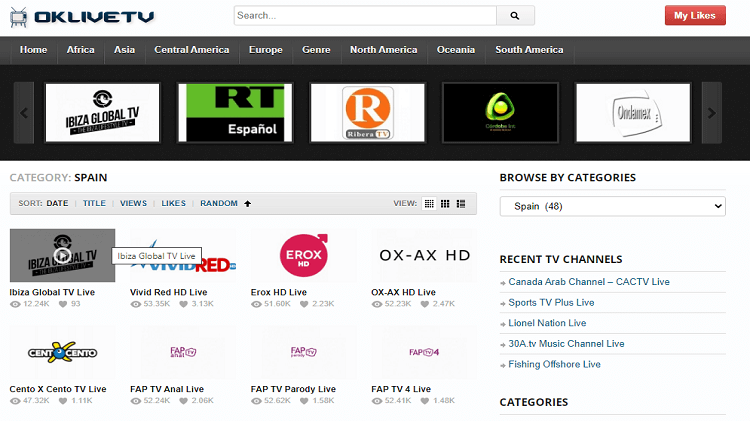
Task: Click heart icon under OX-AX HD Live
Action: 424,304
